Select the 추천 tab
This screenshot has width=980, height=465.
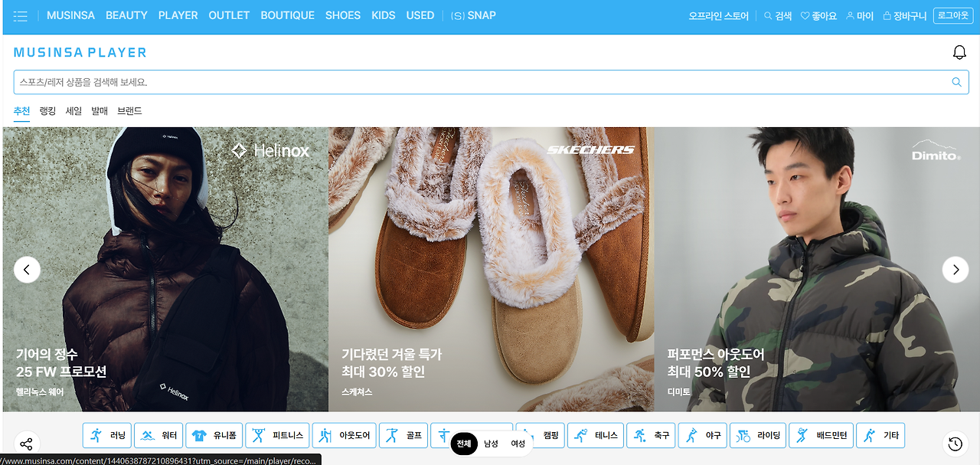pyautogui.click(x=21, y=111)
